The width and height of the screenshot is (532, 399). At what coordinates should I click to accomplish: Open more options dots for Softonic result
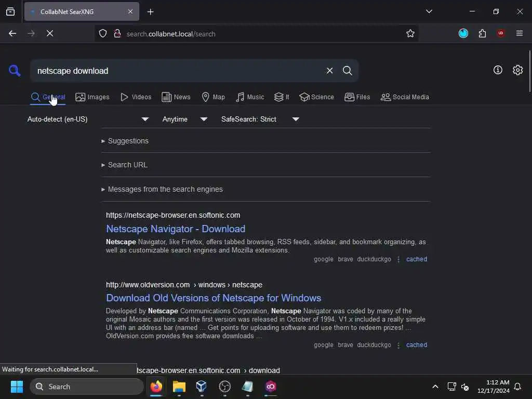pyautogui.click(x=398, y=259)
